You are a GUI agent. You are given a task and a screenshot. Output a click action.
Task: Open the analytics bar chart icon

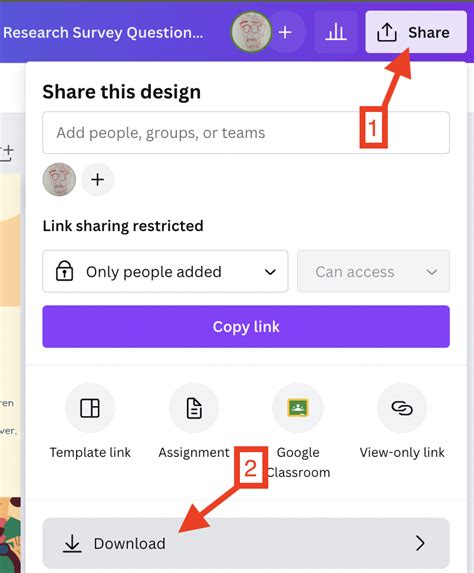pos(335,32)
